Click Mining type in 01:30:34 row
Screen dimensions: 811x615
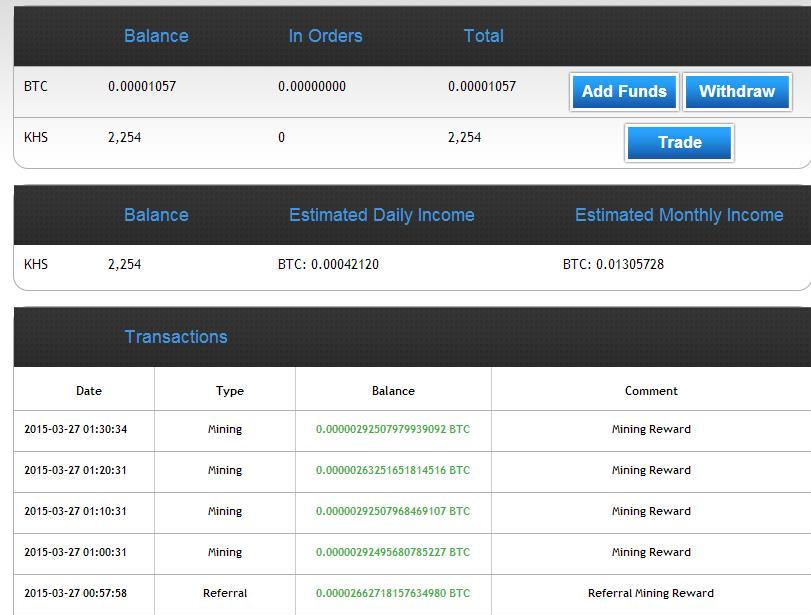coord(225,429)
